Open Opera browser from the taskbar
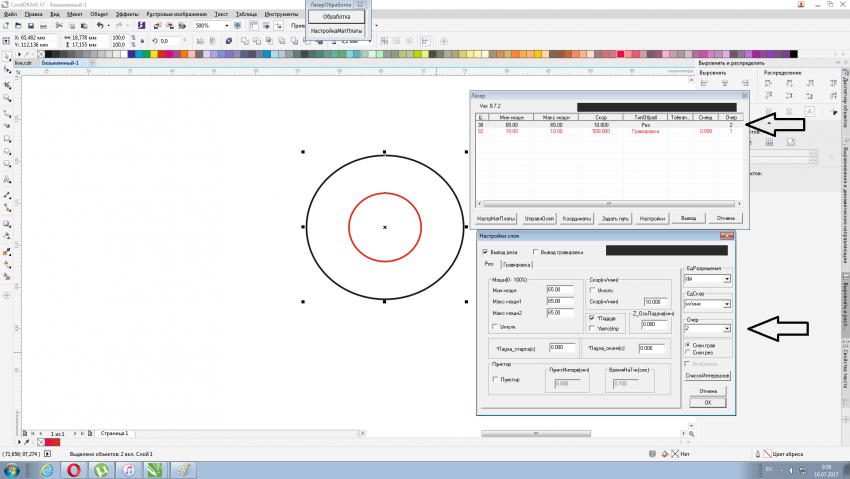Viewport: 850px width, 479px height. [x=74, y=468]
